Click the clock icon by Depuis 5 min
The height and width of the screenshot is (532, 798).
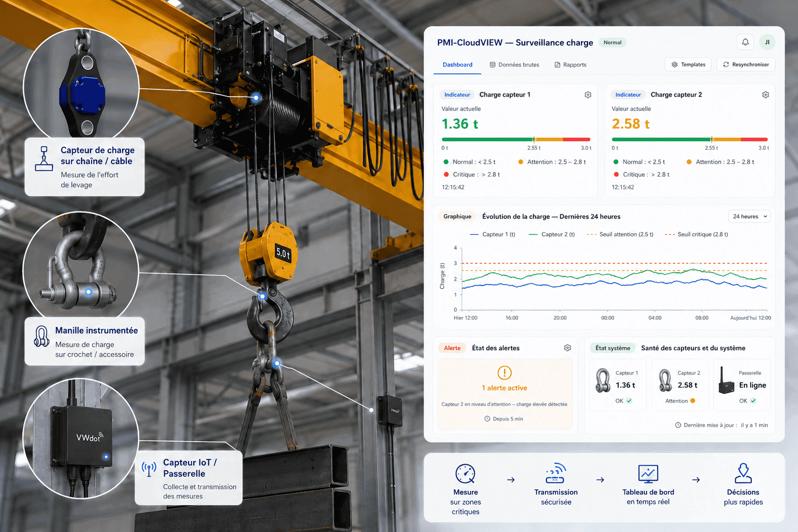pyautogui.click(x=487, y=419)
